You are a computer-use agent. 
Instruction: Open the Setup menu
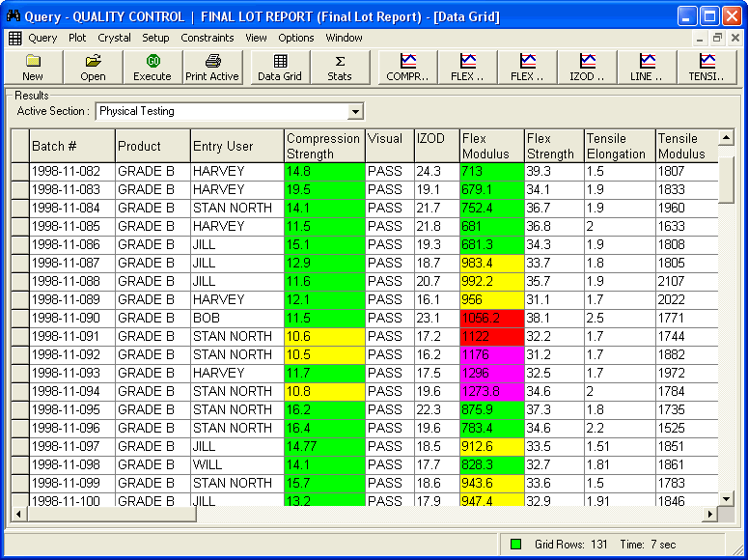point(155,38)
